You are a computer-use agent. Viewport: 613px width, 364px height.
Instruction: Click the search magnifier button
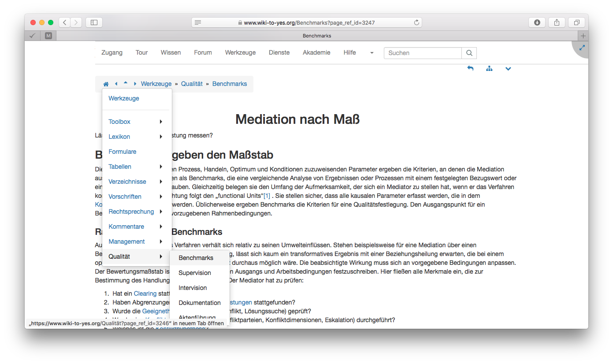(x=469, y=53)
